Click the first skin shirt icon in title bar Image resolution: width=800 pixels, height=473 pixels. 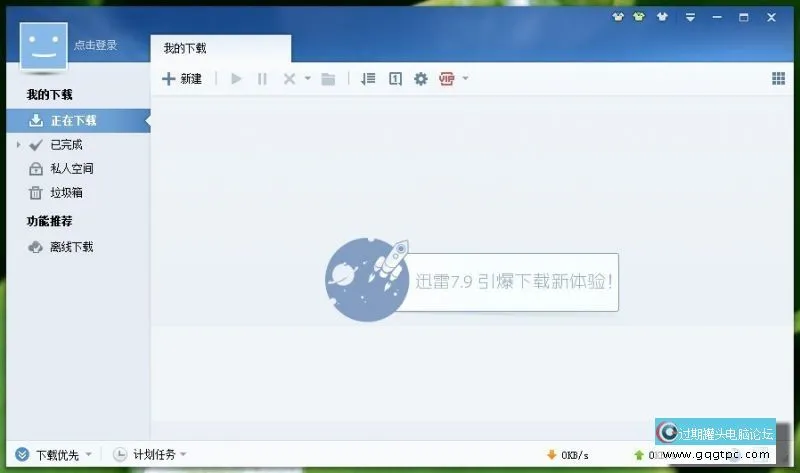point(618,17)
